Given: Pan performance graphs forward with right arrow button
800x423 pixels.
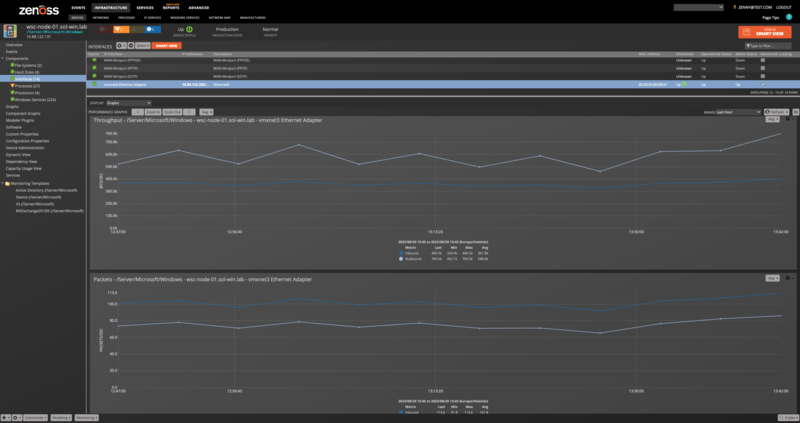Looking at the screenshot, I should (189, 112).
